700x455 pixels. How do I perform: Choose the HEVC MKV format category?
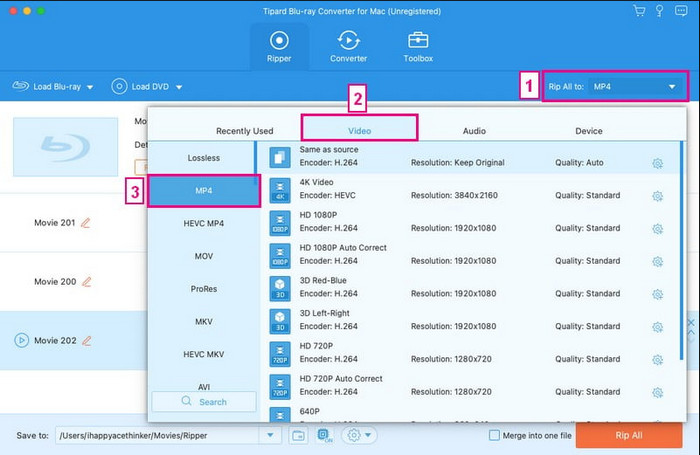click(x=204, y=354)
